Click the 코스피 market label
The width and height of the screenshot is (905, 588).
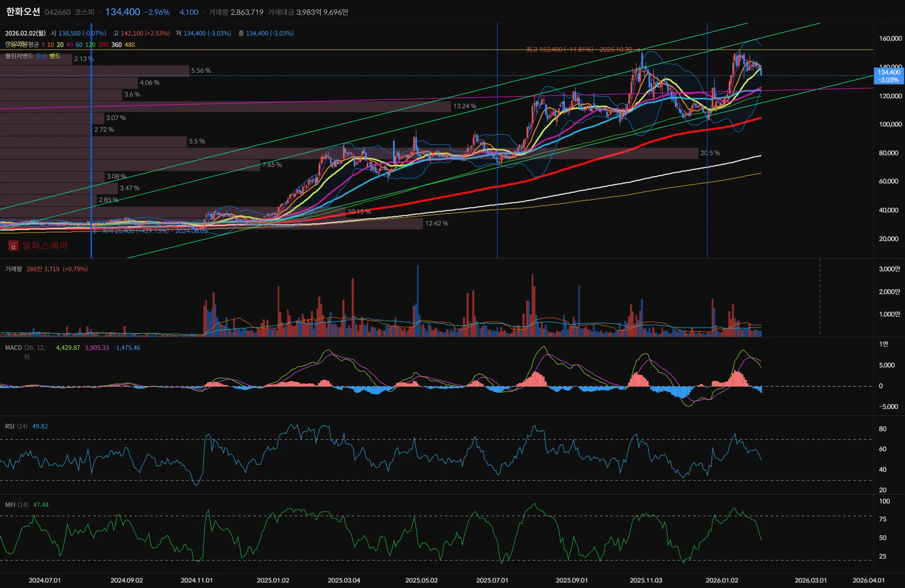point(84,12)
